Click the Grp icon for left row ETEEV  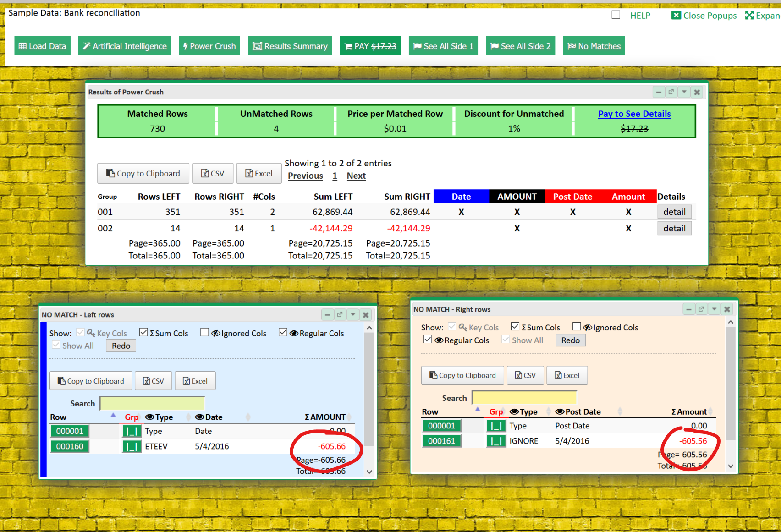tap(132, 446)
